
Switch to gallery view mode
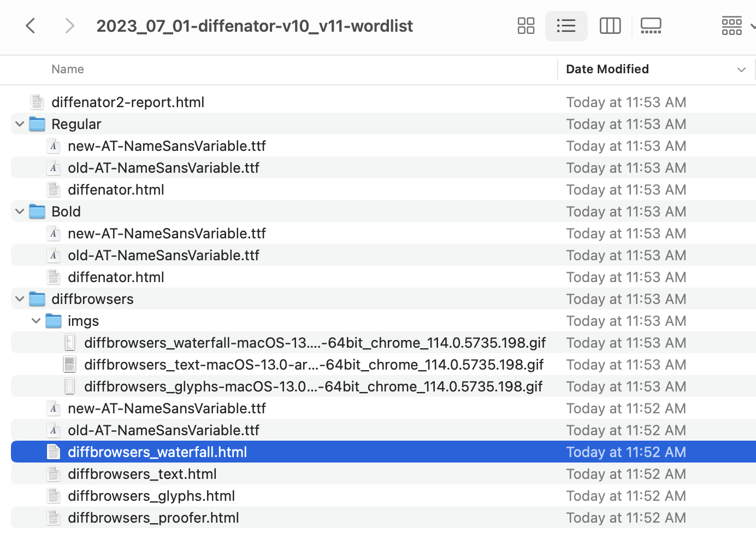[x=650, y=26]
